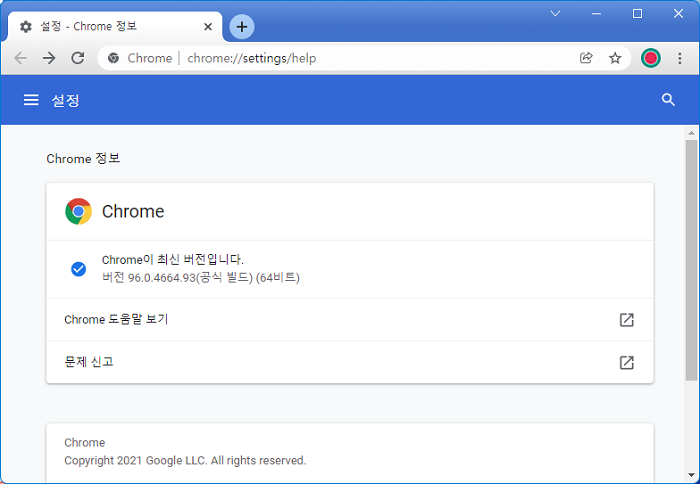Minimize the Chrome window
The width and height of the screenshot is (700, 484).
596,13
